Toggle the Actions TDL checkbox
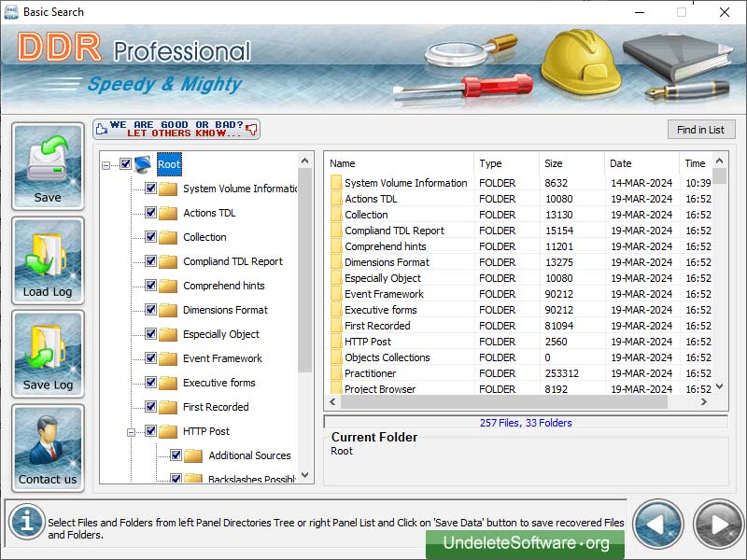 coord(150,213)
